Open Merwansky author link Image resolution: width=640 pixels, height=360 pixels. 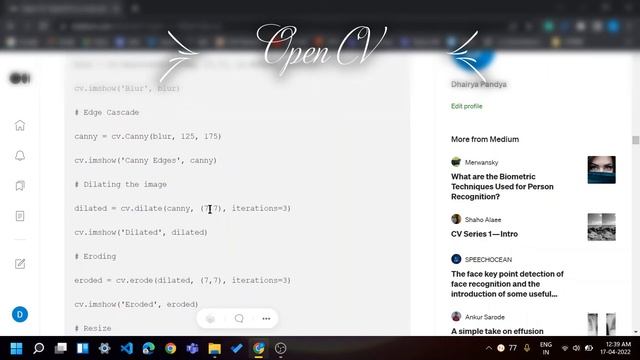pyautogui.click(x=482, y=162)
